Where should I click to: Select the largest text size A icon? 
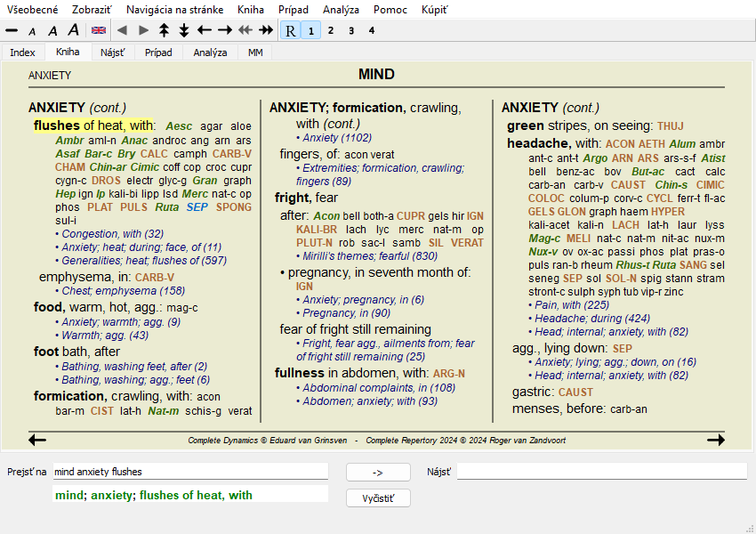coord(73,30)
